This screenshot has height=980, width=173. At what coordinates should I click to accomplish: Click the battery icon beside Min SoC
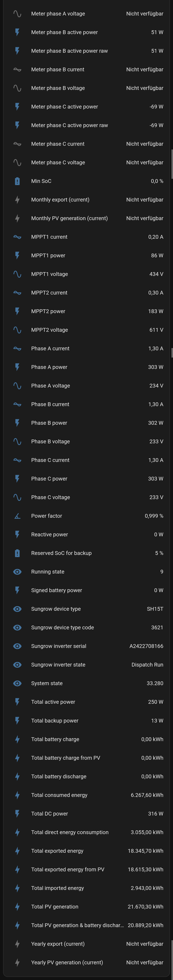(x=17, y=181)
